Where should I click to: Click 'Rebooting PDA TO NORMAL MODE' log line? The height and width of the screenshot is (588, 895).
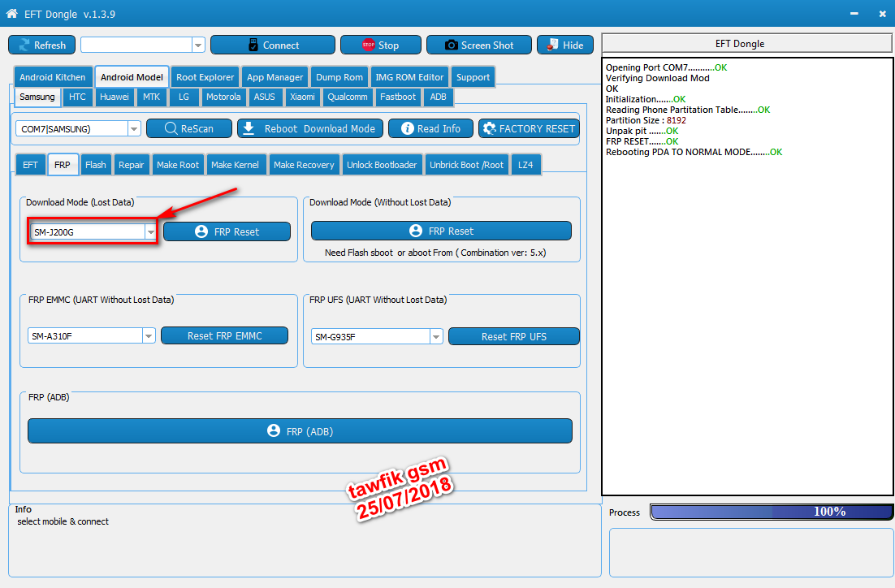pos(694,152)
